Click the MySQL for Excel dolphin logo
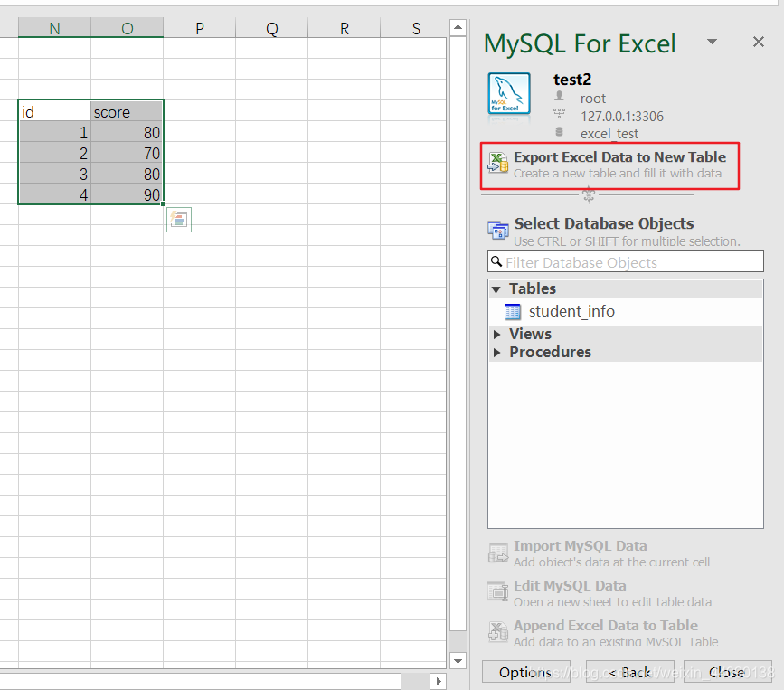Viewport: 784px width, 690px height. (509, 93)
